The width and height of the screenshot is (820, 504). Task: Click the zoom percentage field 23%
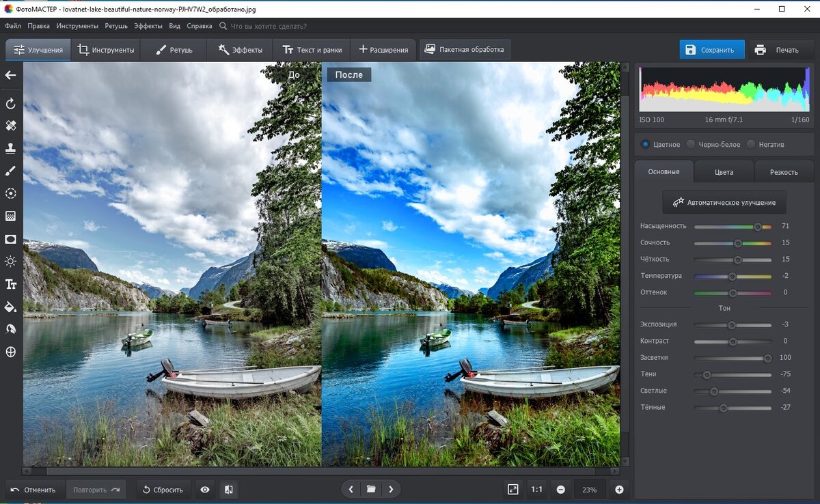pyautogui.click(x=589, y=490)
